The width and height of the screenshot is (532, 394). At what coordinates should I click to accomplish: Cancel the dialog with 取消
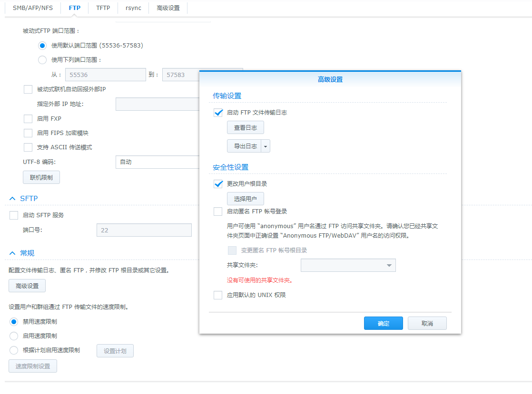tap(427, 324)
